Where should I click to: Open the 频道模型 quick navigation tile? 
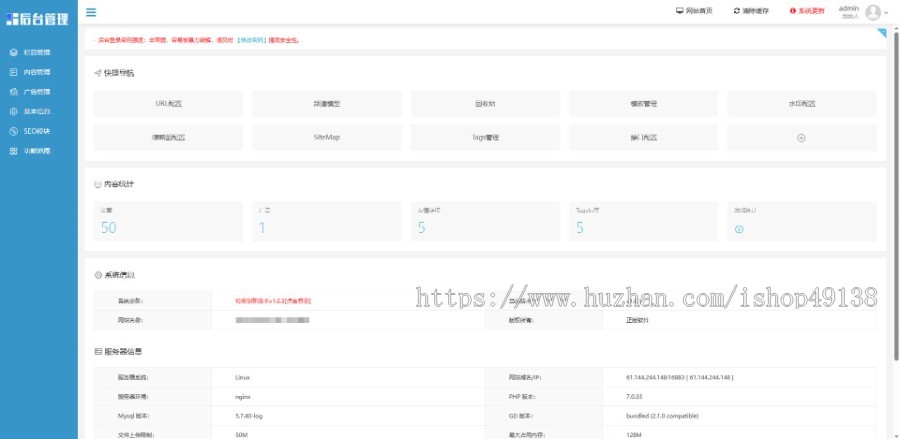(327, 104)
